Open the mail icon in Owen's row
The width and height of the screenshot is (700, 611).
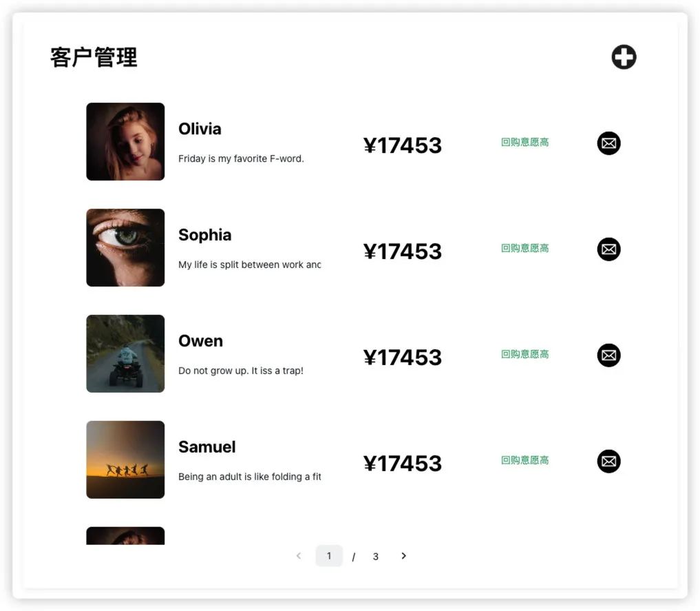[608, 355]
